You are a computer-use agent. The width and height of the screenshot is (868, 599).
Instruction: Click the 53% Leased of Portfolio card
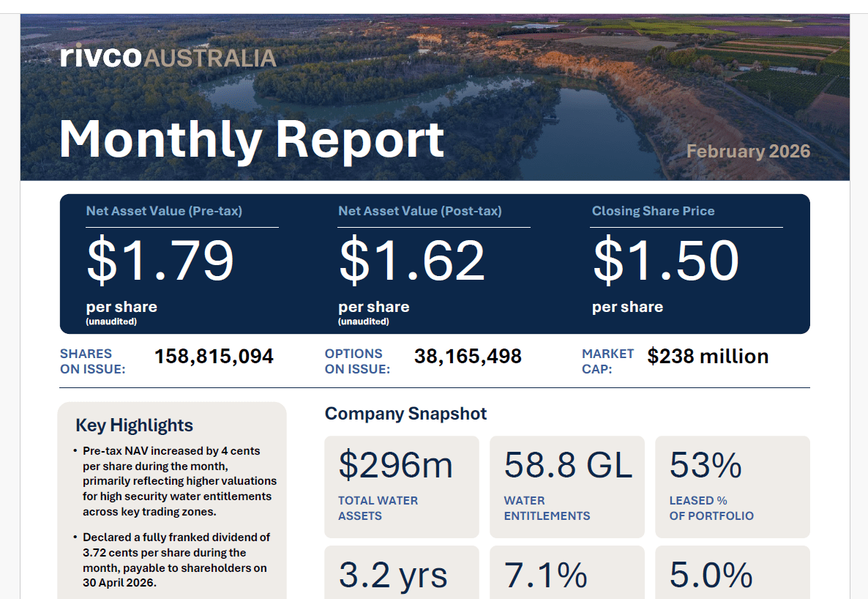(x=733, y=486)
